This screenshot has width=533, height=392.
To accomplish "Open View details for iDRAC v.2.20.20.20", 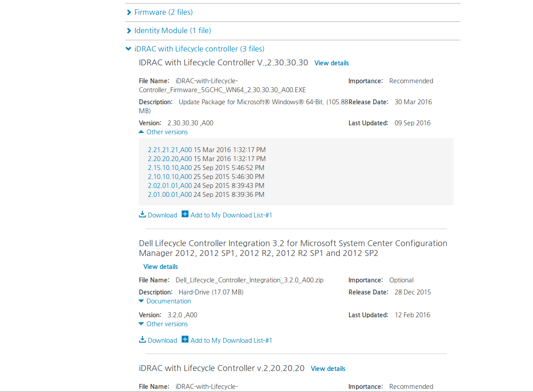I will (328, 369).
